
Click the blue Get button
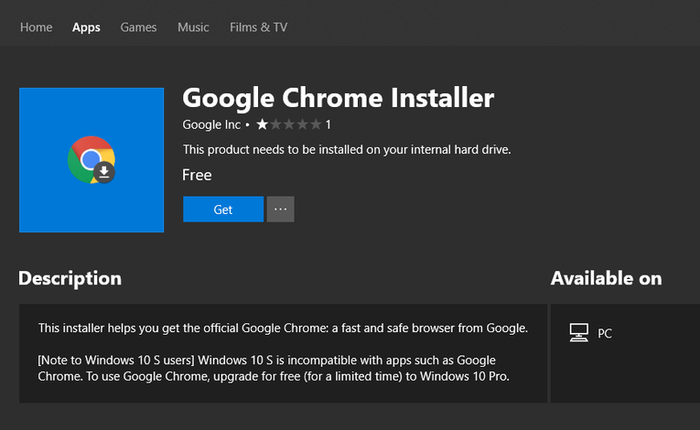223,209
